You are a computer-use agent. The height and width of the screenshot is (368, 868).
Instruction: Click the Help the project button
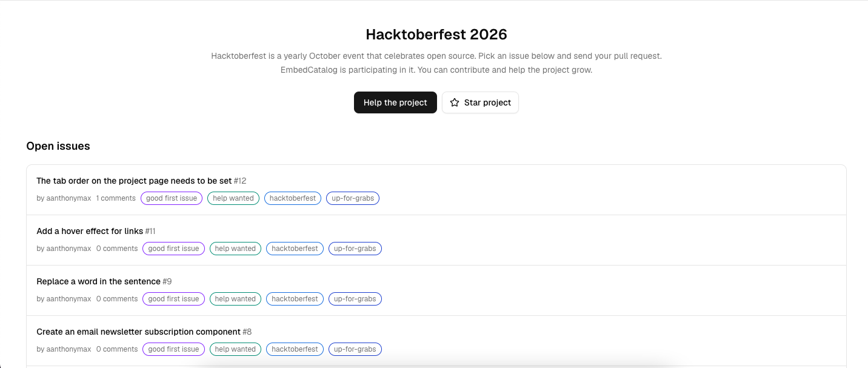pyautogui.click(x=395, y=102)
